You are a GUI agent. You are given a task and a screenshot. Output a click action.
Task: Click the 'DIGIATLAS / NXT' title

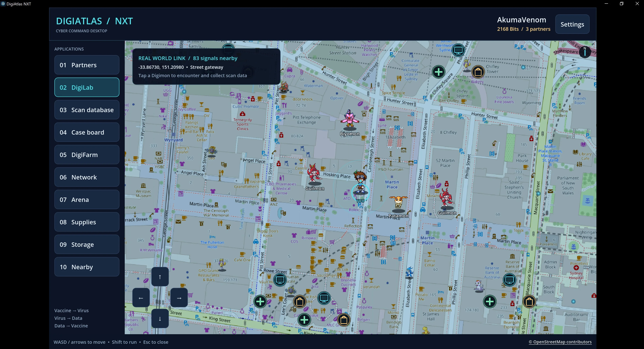(94, 21)
